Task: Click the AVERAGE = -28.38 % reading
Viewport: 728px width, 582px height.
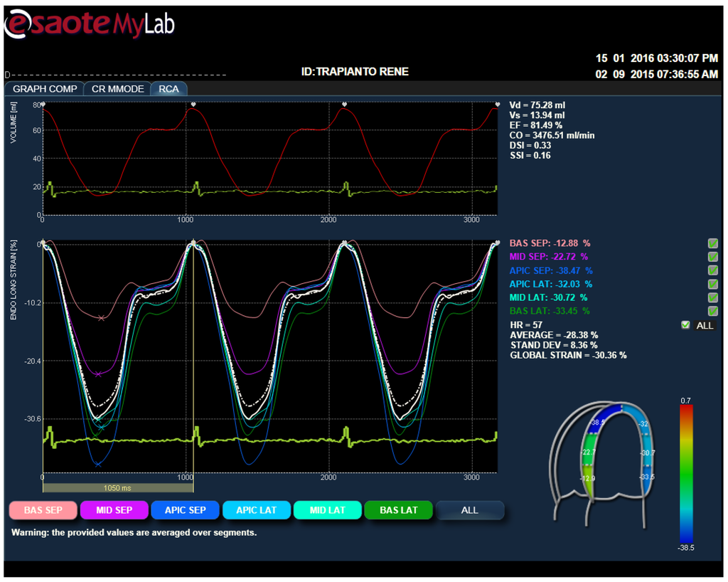Action: point(554,335)
